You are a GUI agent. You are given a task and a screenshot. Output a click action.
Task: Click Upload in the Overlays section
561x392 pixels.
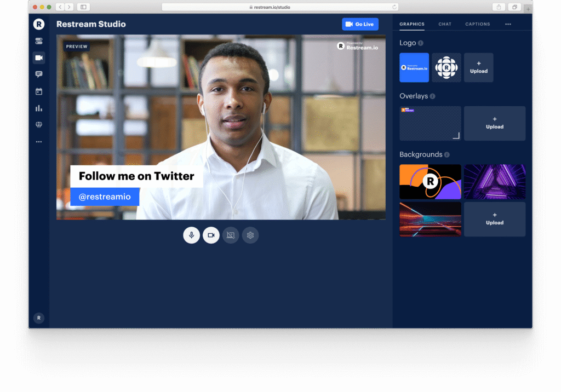(x=495, y=123)
